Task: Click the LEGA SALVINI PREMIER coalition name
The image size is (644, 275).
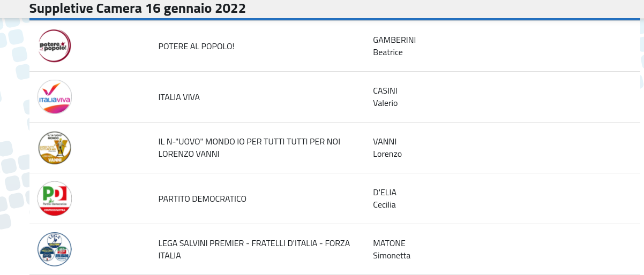Action: (x=254, y=243)
